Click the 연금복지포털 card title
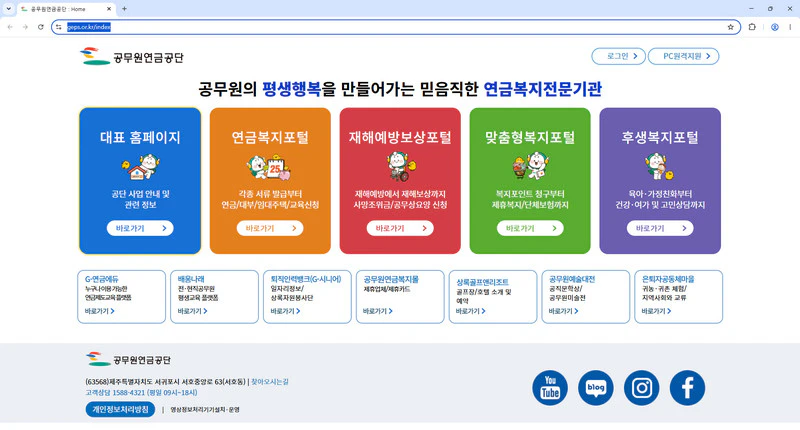This screenshot has height=430, width=800. tap(270, 137)
